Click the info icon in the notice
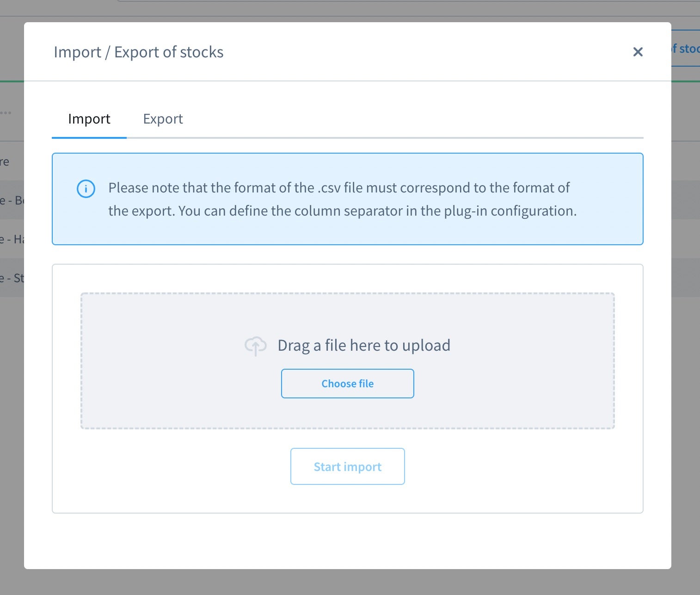The image size is (700, 595). 86,189
